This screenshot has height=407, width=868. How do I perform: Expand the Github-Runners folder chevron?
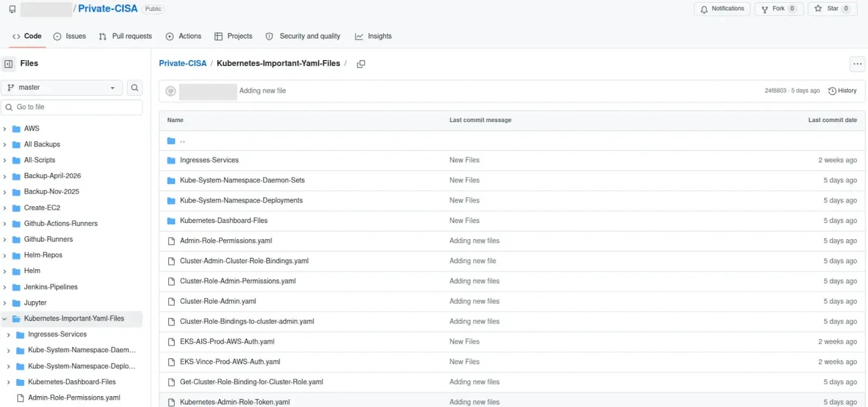(5, 240)
